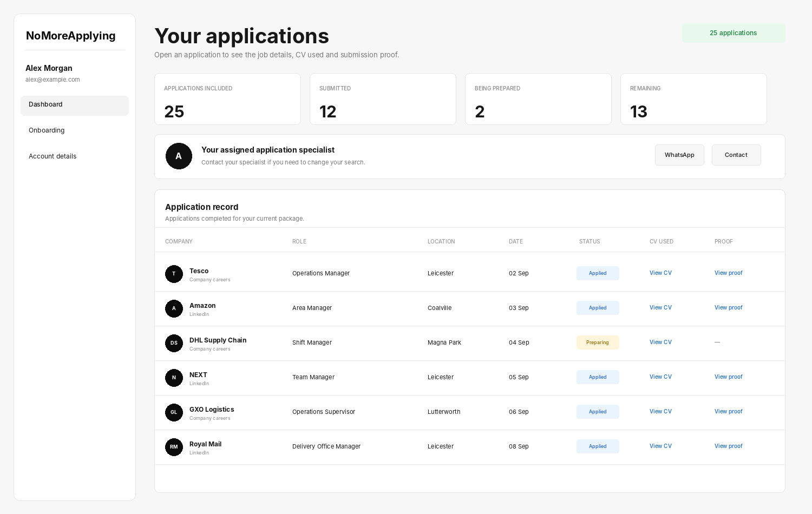Click the Area Manager role
Screen dimensions: 812x514
coord(312,308)
